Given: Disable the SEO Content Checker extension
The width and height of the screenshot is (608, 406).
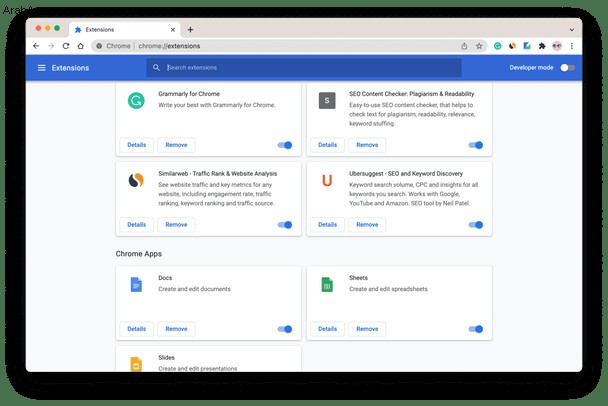Looking at the screenshot, I should (x=476, y=145).
